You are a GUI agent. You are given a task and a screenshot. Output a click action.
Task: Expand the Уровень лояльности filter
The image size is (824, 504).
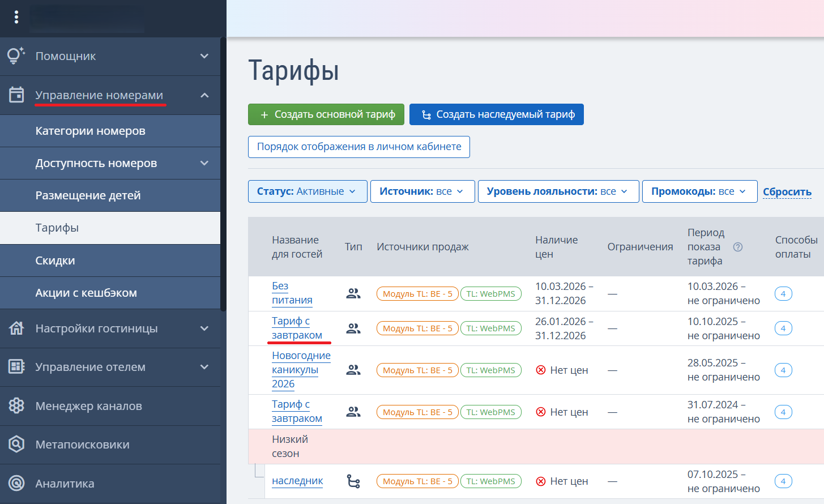[558, 191]
